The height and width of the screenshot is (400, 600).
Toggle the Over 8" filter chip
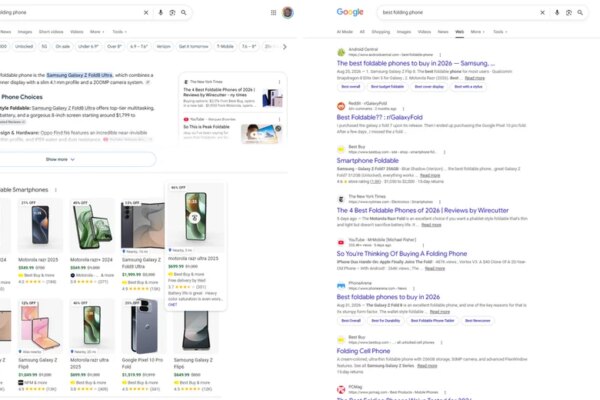tap(114, 46)
